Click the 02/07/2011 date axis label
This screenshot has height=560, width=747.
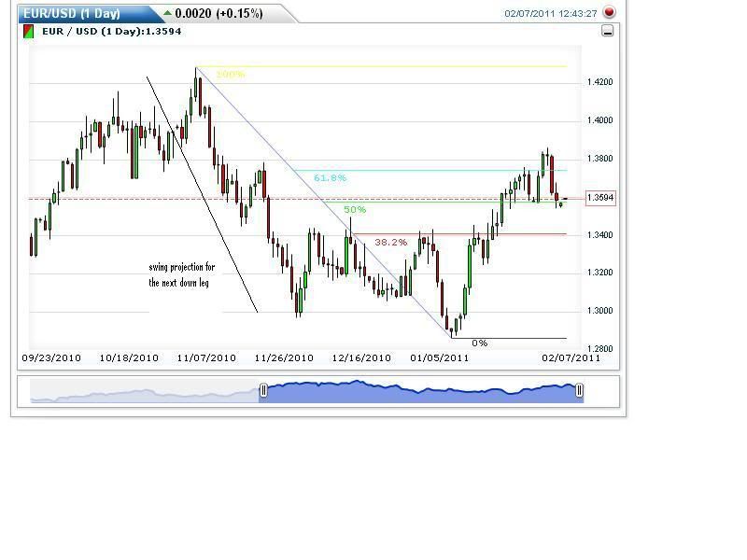click(x=571, y=357)
